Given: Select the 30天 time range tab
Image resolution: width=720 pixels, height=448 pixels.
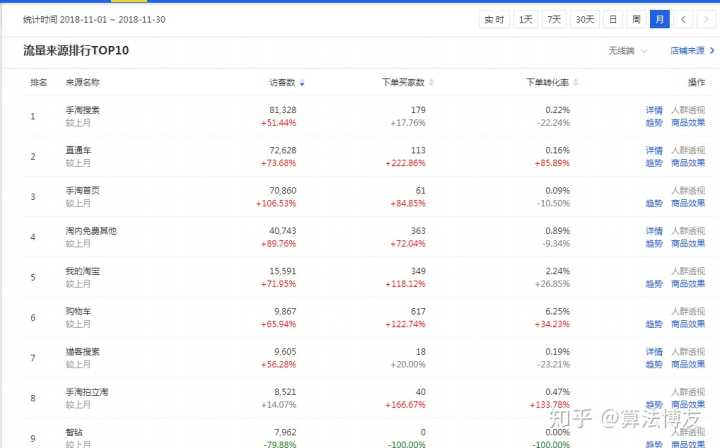Looking at the screenshot, I should 585,20.
